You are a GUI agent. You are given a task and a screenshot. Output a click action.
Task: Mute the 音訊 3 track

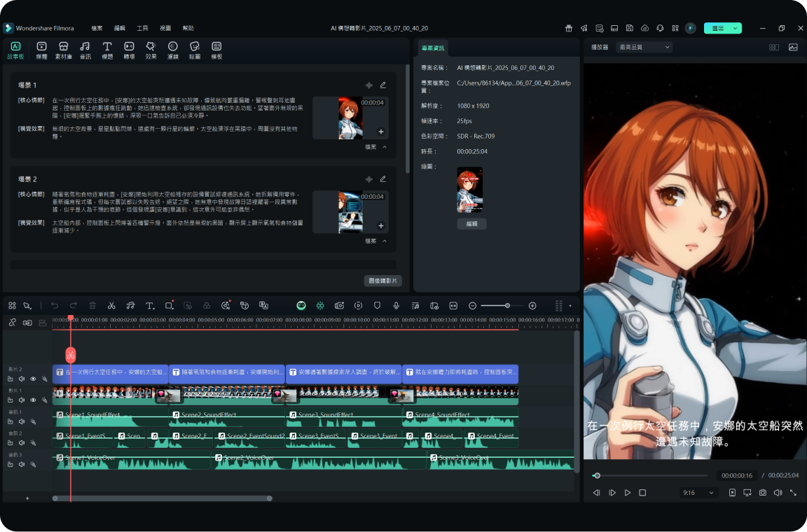coord(22,464)
